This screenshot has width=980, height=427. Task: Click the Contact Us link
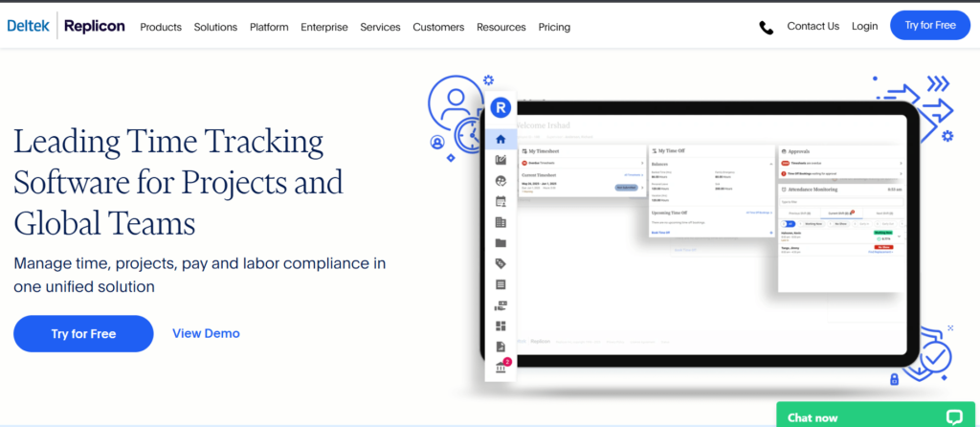pos(813,26)
